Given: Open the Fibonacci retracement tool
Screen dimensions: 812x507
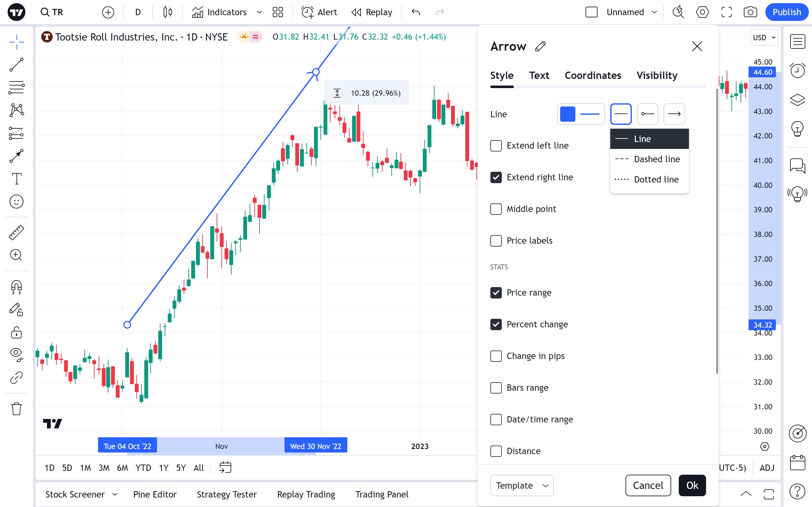Looking at the screenshot, I should point(16,87).
